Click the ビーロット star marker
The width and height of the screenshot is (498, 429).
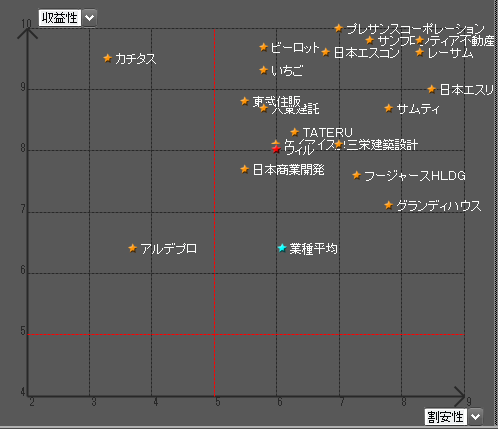point(263,47)
